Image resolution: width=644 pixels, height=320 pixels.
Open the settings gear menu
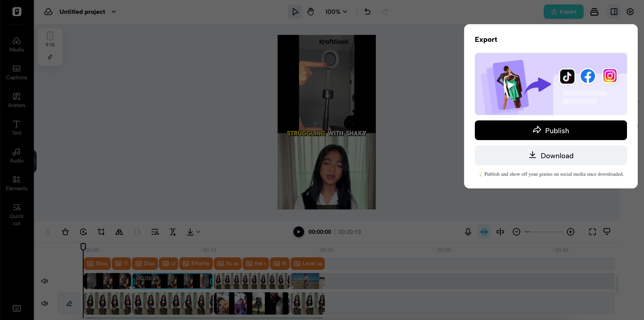tap(630, 11)
